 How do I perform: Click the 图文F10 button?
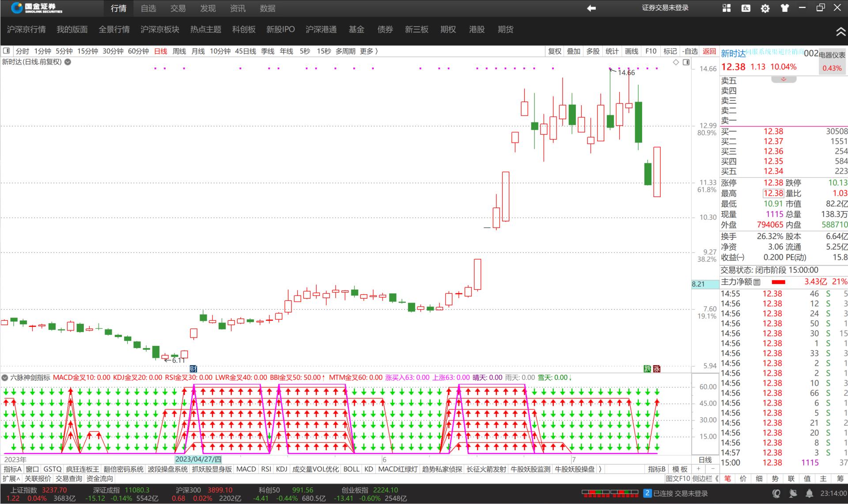(678, 479)
